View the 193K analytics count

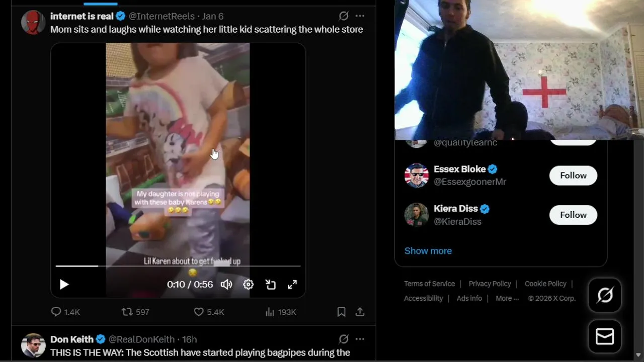[281, 312]
